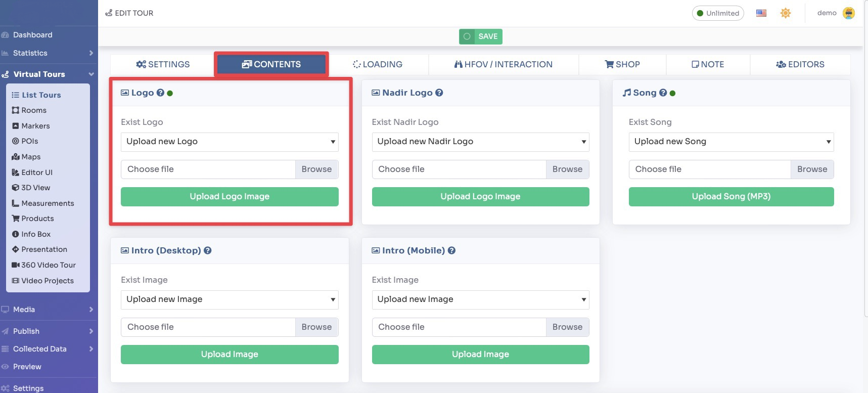This screenshot has width=868, height=393.
Task: Click the Info Box info icon
Action: pyautogui.click(x=16, y=234)
